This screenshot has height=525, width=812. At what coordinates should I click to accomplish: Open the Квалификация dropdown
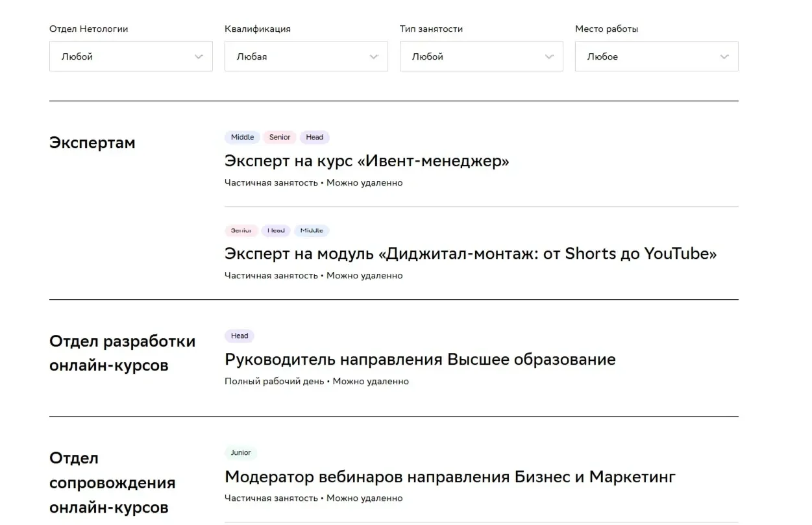click(x=306, y=56)
